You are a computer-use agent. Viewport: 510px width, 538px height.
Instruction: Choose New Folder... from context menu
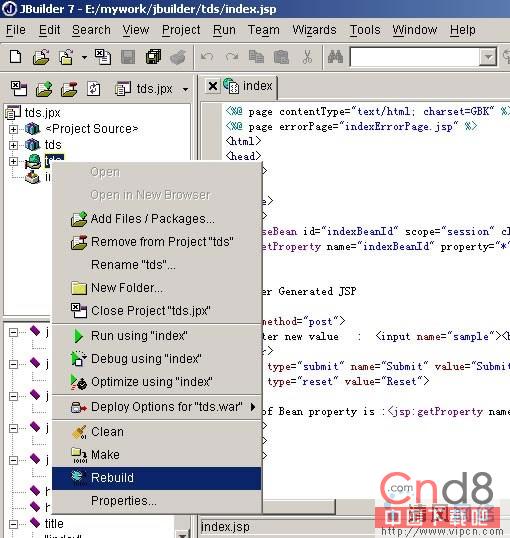[x=157, y=288]
